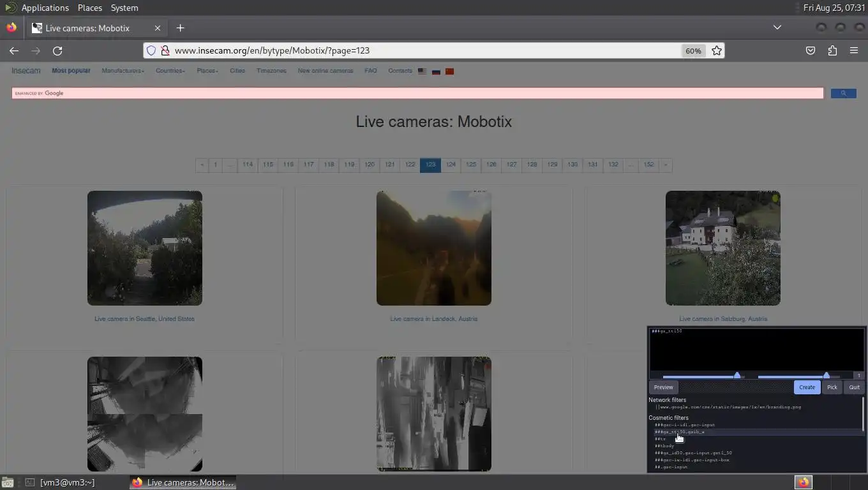Open 'Live camera in Seattle, United States' link
The width and height of the screenshot is (868, 490).
pos(144,319)
